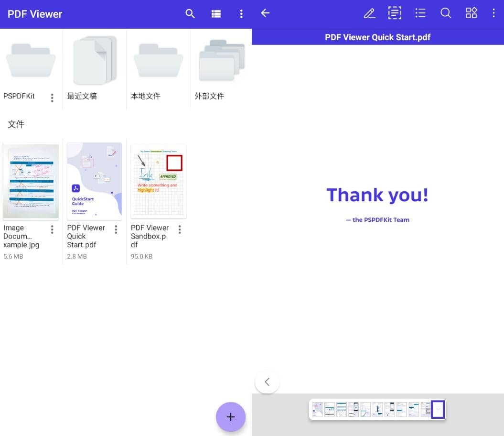Screen dimensions: 504x436
Task: Open the file browser overflow menu
Action: [x=241, y=14]
